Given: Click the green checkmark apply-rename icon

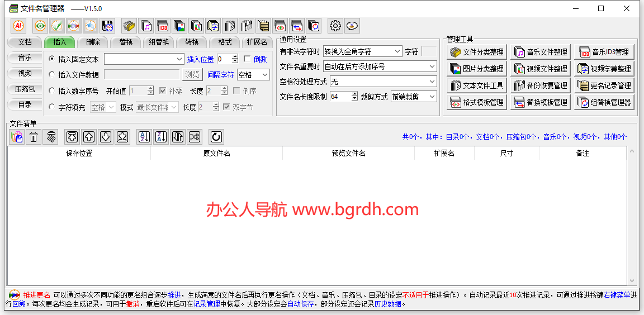Looking at the screenshot, I should pyautogui.click(x=57, y=26).
